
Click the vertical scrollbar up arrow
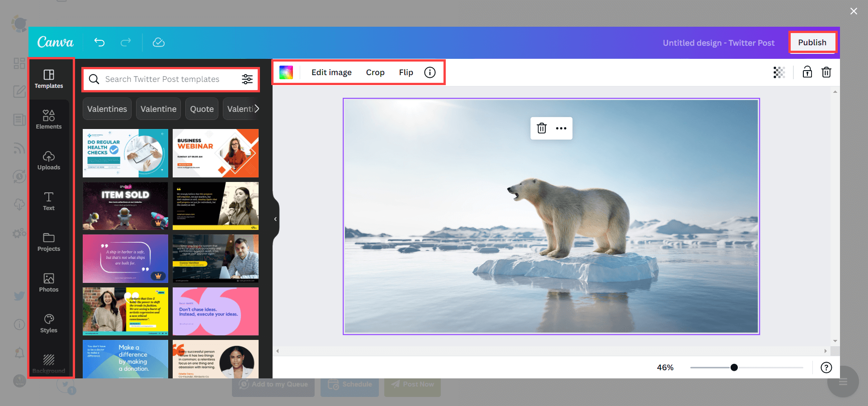(x=835, y=92)
